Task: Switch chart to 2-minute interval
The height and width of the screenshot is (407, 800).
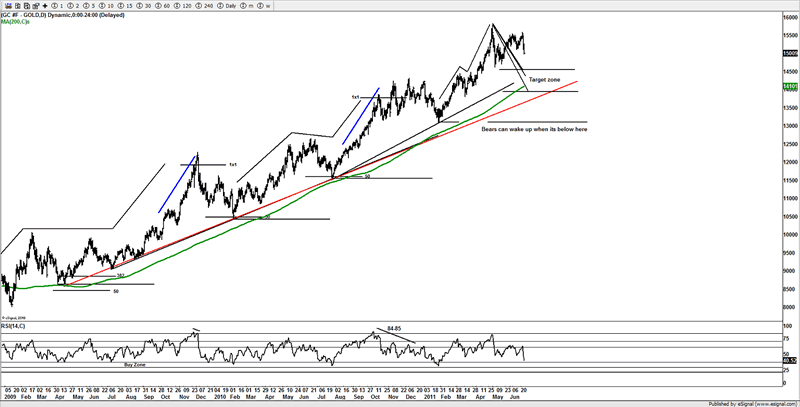Action: (73, 6)
